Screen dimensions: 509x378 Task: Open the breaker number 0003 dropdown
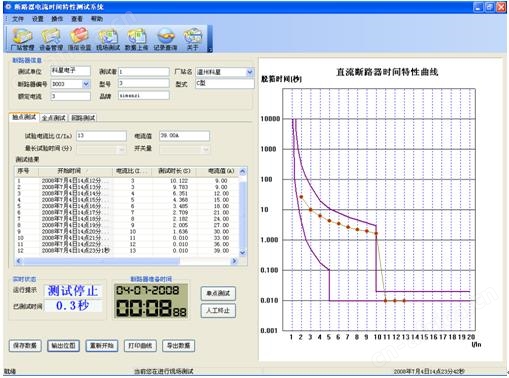pyautogui.click(x=86, y=84)
